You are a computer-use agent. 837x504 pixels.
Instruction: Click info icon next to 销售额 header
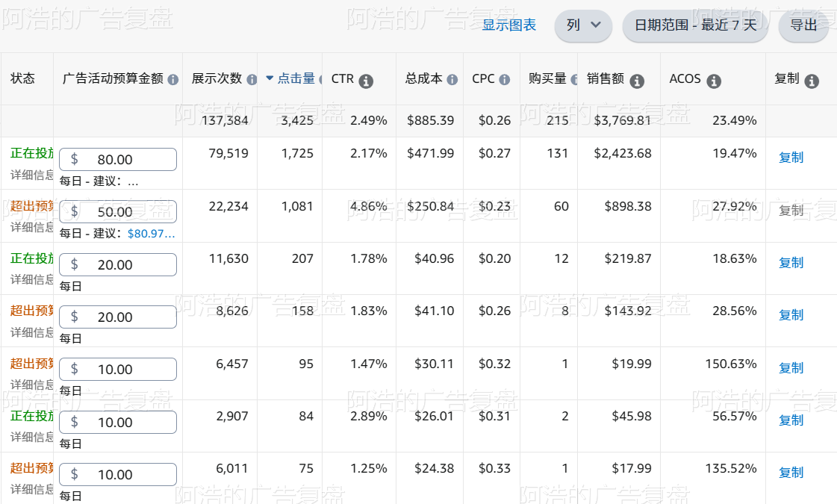click(x=637, y=81)
